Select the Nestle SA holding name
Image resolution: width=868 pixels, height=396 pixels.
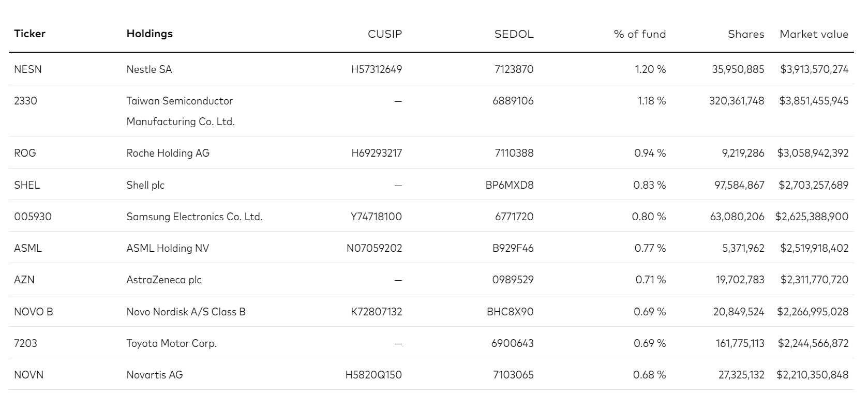click(149, 69)
